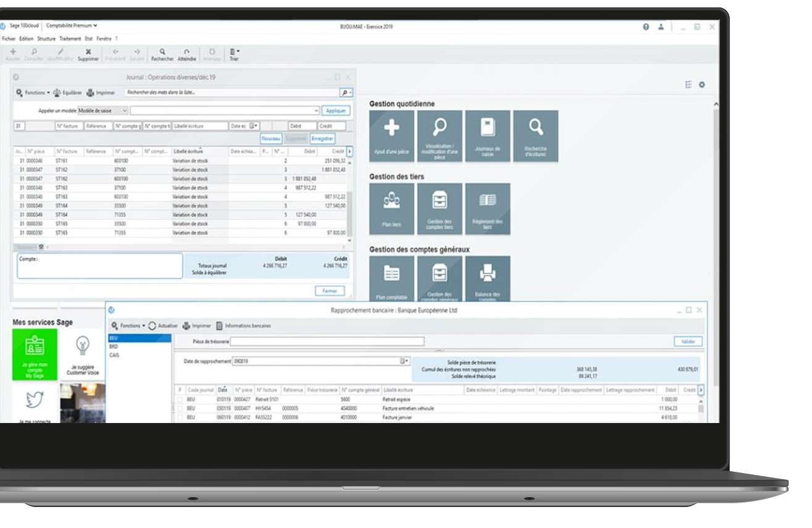The height and width of the screenshot is (528, 812).
Task: Open the Règlement des tiers tile
Action: tap(488, 209)
